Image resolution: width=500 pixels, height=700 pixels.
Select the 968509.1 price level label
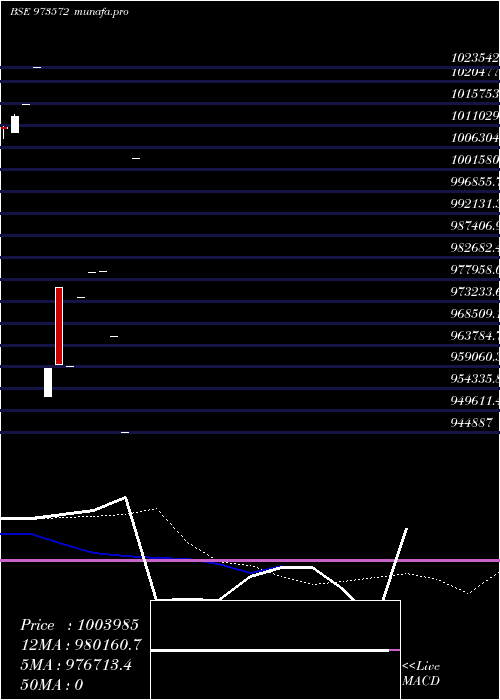[x=475, y=314]
